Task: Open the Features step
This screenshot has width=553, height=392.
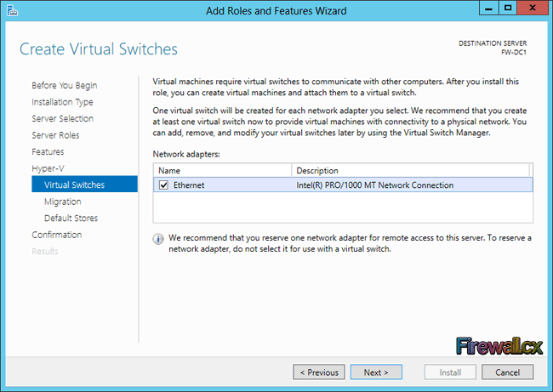Action: coord(48,151)
